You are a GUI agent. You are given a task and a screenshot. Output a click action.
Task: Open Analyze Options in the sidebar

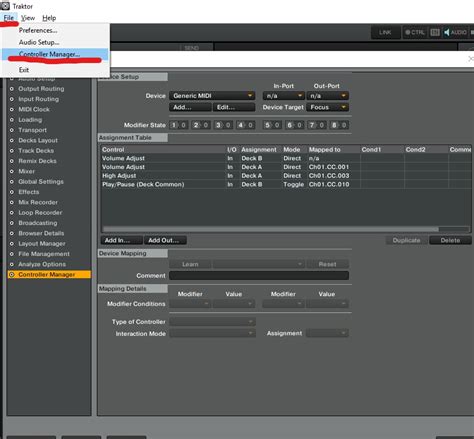[42, 264]
